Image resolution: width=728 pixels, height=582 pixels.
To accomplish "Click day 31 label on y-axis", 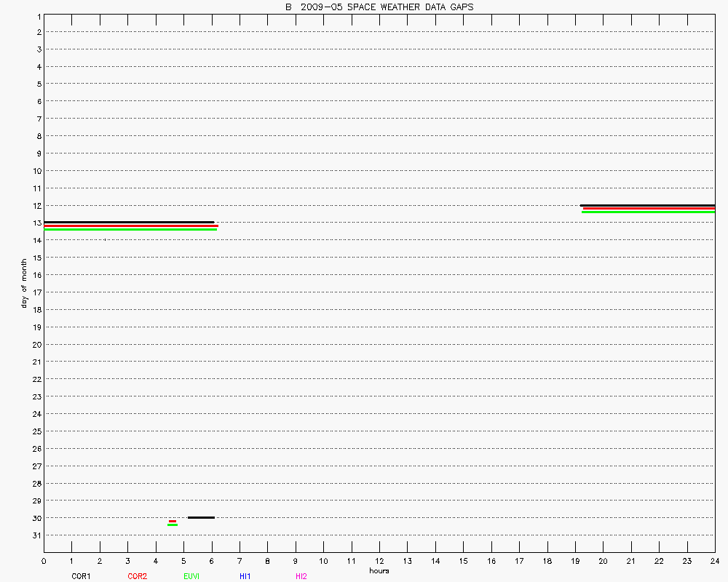I will [35, 535].
